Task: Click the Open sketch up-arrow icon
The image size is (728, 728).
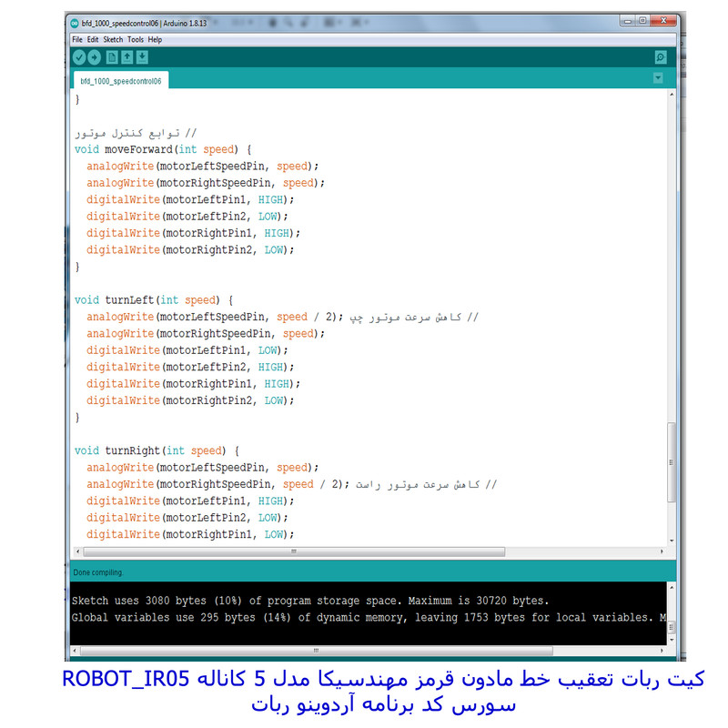Action: [x=127, y=57]
